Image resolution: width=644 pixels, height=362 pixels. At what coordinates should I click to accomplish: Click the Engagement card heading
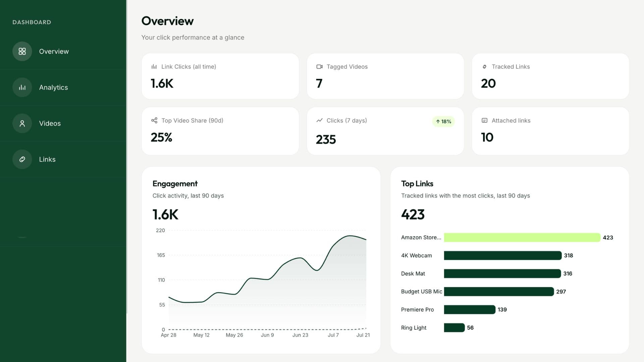click(x=175, y=184)
